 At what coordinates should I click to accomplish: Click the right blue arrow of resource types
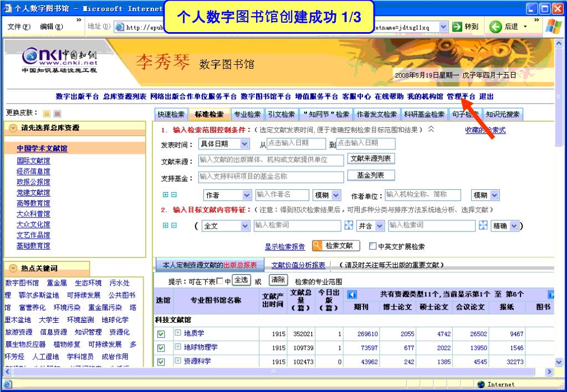coord(551,295)
